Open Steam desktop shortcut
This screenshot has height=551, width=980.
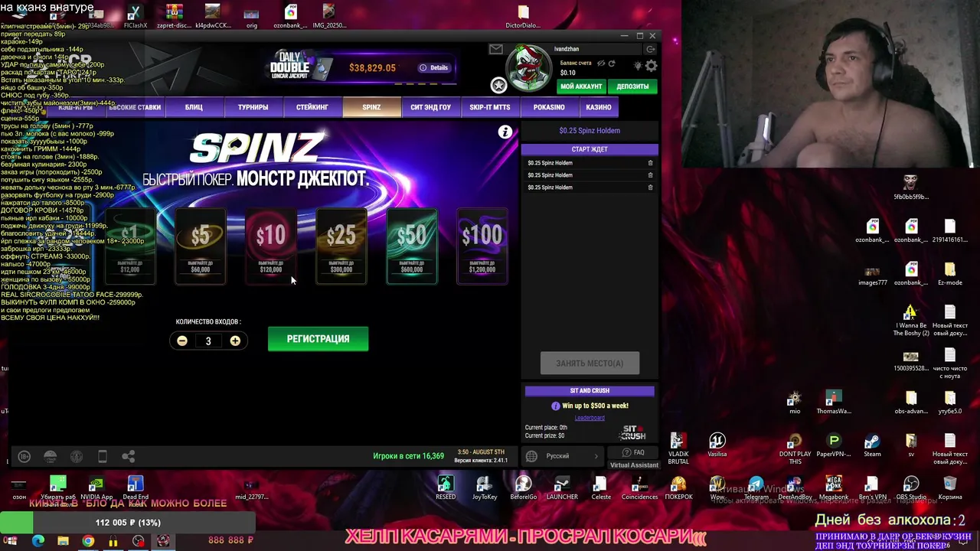click(x=872, y=445)
